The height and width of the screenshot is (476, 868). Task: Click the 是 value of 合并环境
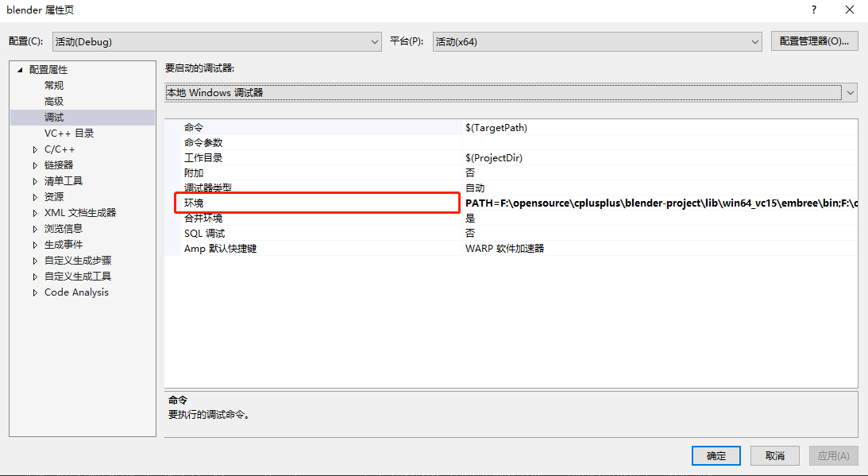pyautogui.click(x=470, y=219)
